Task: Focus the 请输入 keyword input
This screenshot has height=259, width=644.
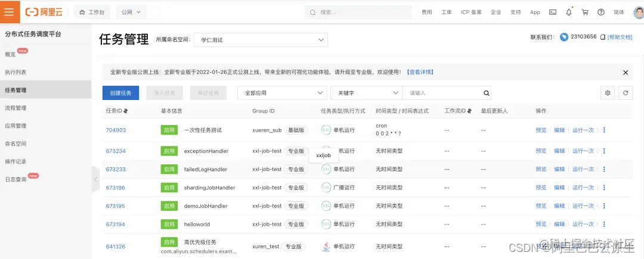Action: [442, 93]
